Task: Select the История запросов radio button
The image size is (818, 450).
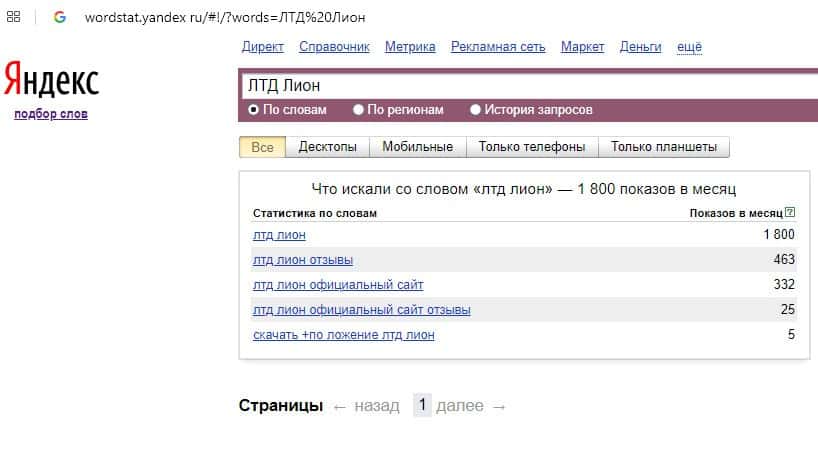Action: 475,110
